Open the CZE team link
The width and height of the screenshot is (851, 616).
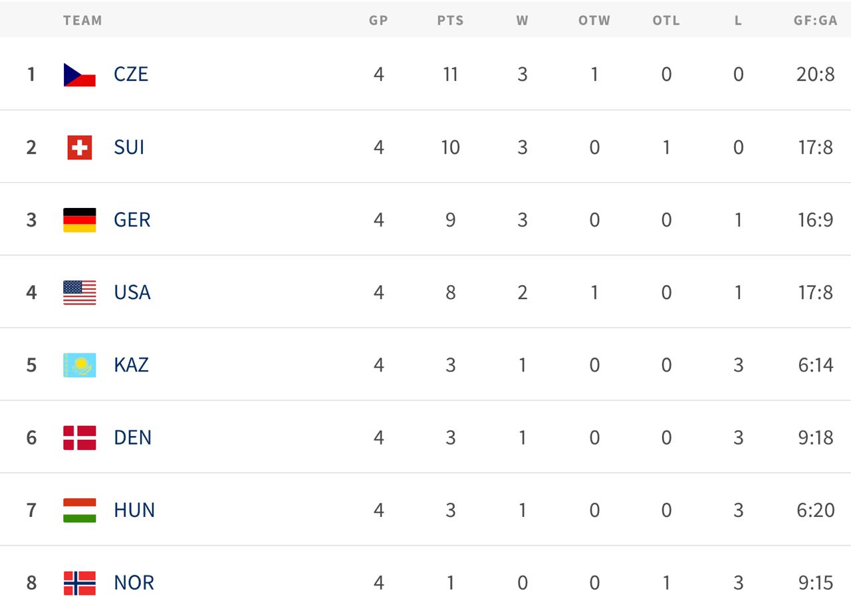pos(131,74)
